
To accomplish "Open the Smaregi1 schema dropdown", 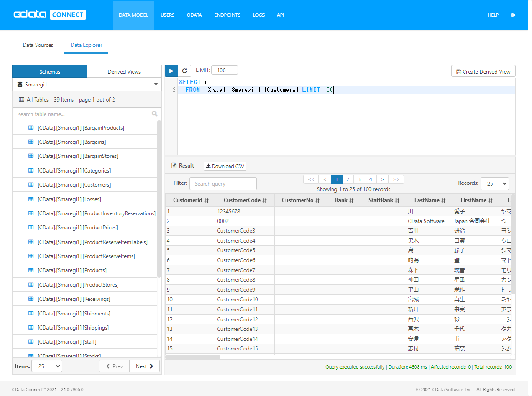I will [x=87, y=84].
